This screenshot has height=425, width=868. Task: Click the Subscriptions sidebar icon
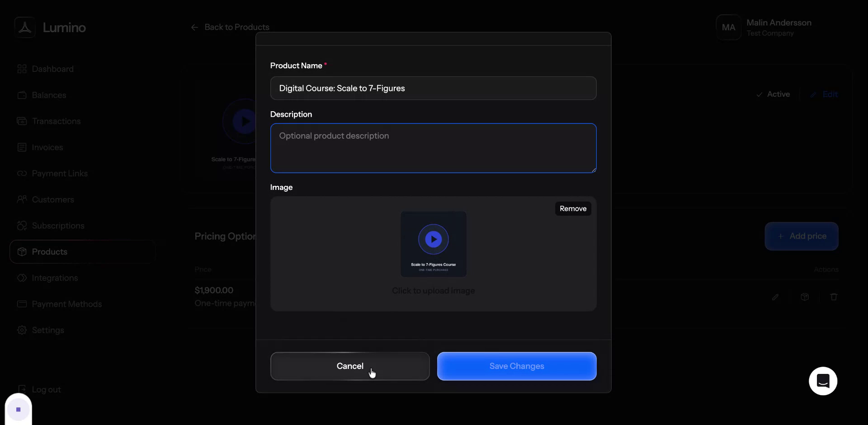(22, 226)
